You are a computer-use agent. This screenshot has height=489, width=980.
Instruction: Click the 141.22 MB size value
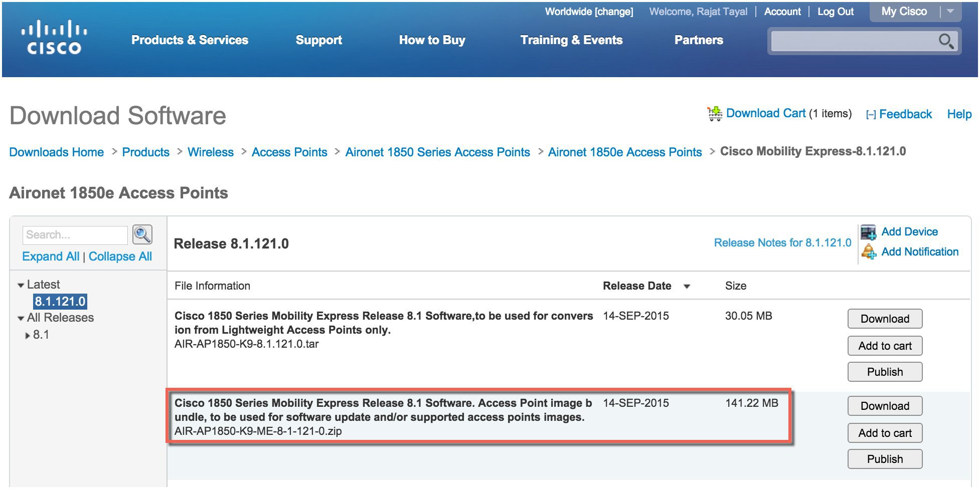[752, 403]
